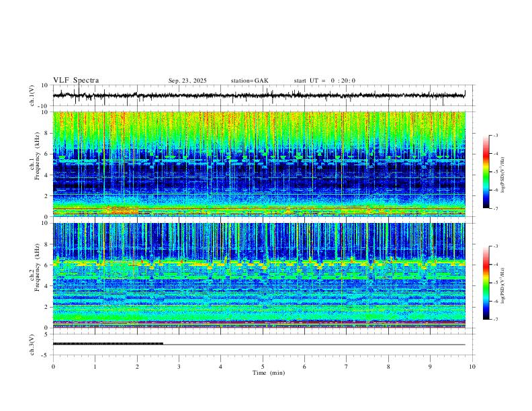Image resolution: width=532 pixels, height=411 pixels.
Task: Click the ch.1 spectrogram color scale bar
Action: 486,172
